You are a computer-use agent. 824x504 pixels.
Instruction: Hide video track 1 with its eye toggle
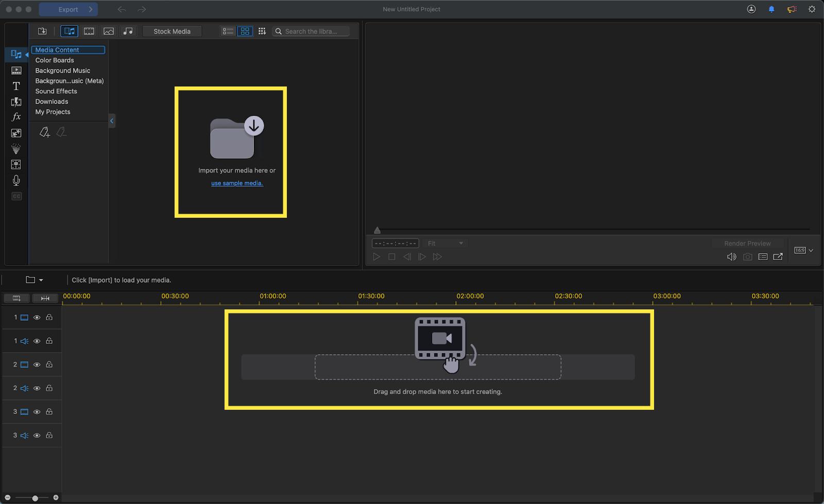[37, 318]
